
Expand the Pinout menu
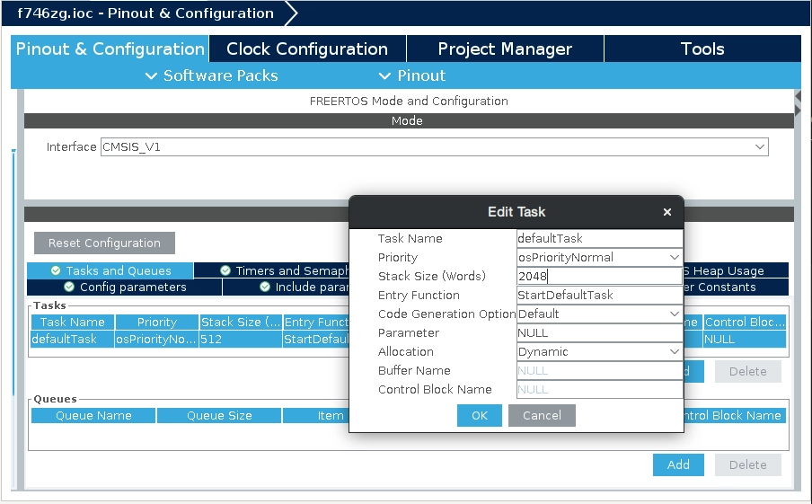coord(412,76)
